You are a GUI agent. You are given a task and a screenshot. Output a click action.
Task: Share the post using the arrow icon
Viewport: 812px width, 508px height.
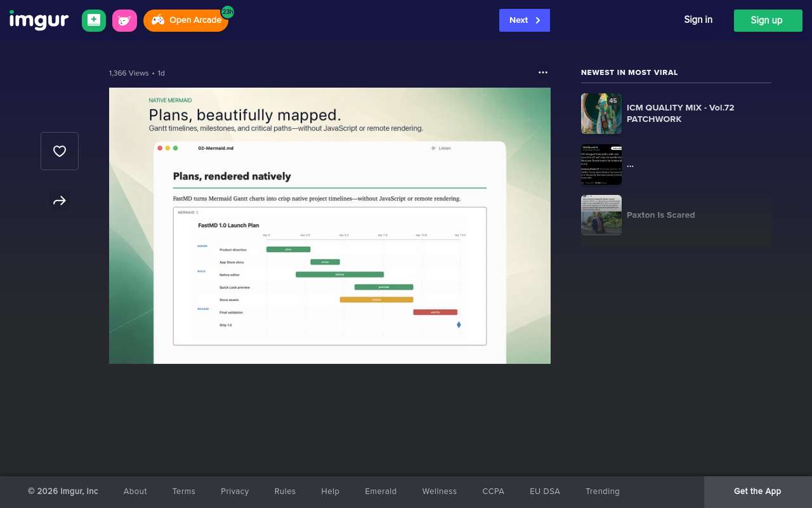point(60,201)
